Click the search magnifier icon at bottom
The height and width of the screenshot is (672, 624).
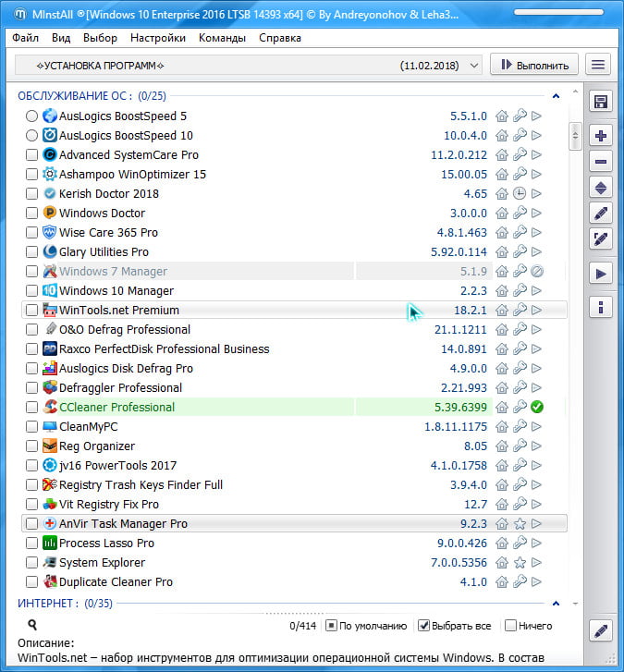32,626
